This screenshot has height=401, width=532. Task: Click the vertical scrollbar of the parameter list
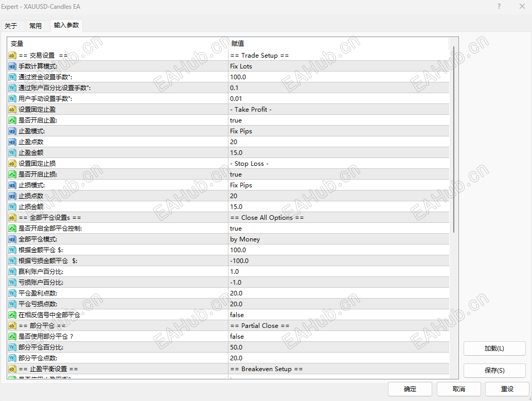[454, 139]
